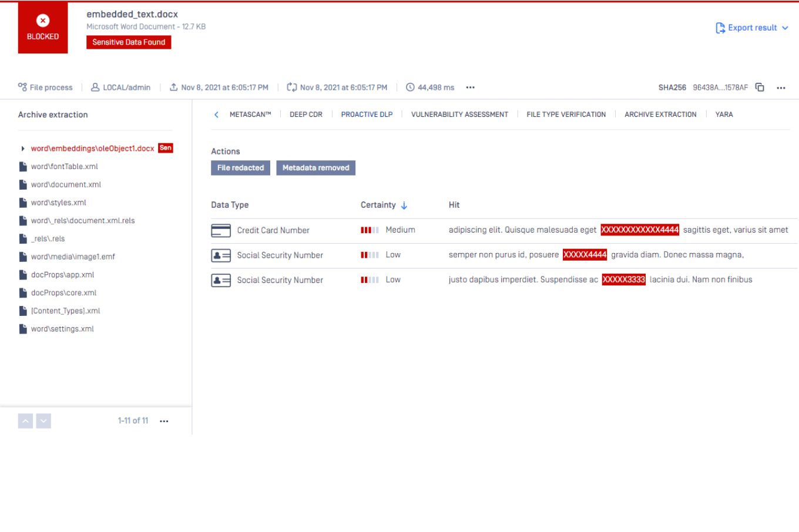Click the Metadata removed action button
Image resolution: width=799 pixels, height=532 pixels.
pyautogui.click(x=315, y=168)
